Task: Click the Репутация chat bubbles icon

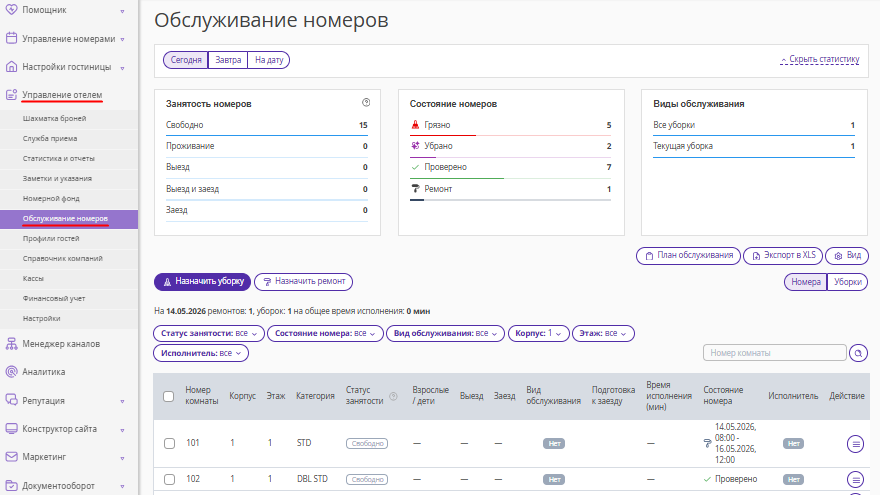Action: tap(11, 400)
